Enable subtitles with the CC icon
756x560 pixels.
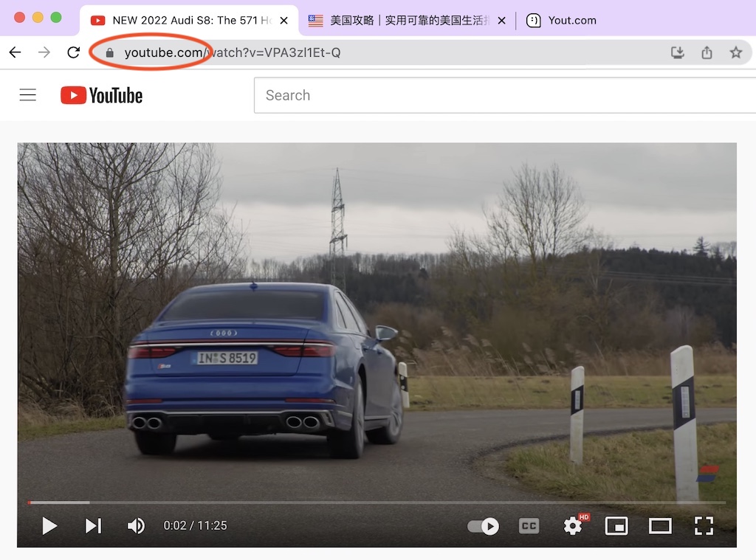coord(529,526)
